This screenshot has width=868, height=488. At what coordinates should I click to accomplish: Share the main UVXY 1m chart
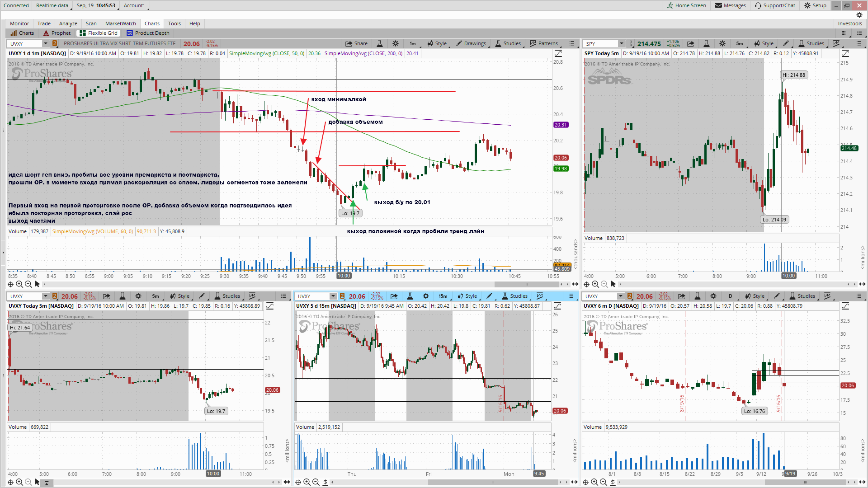(356, 43)
